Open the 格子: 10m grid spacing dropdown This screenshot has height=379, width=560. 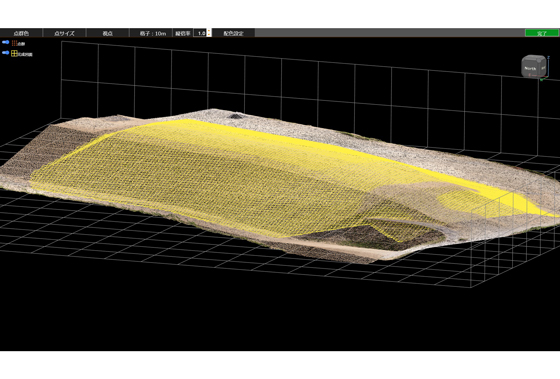152,33
